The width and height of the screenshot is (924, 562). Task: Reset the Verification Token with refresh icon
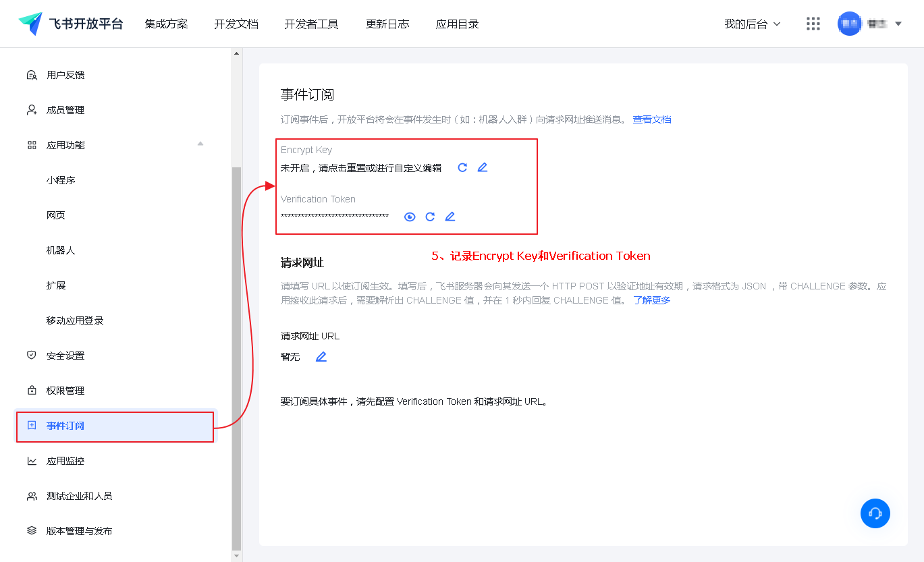click(430, 217)
